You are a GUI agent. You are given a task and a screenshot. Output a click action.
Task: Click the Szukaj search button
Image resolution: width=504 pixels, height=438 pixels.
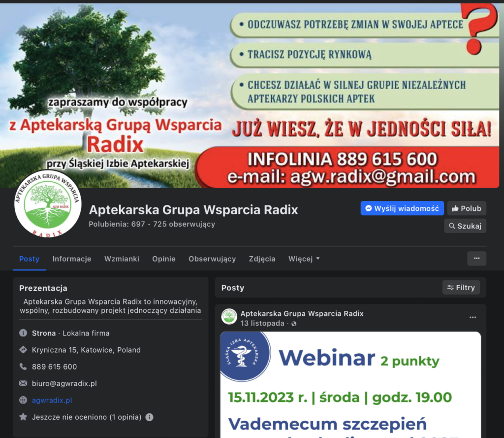pos(465,226)
